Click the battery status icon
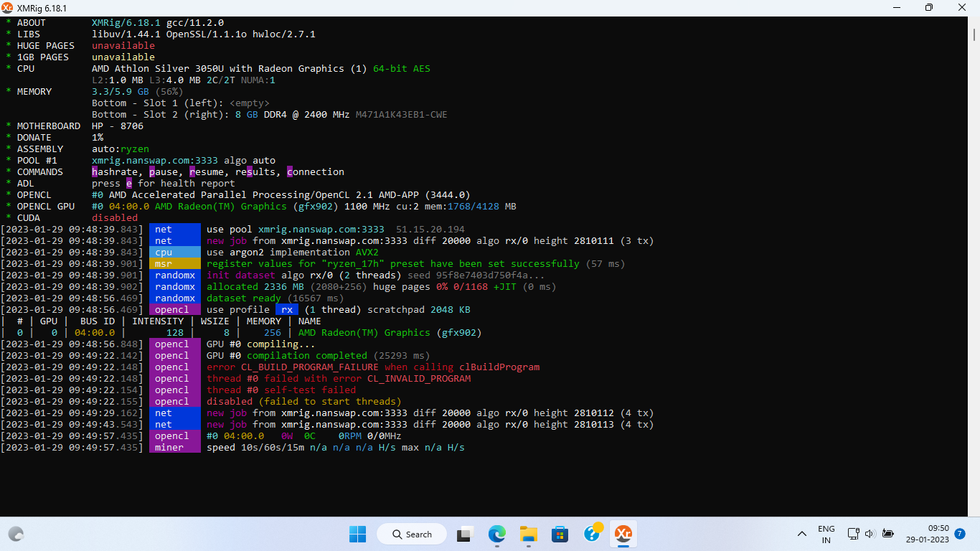 click(888, 534)
